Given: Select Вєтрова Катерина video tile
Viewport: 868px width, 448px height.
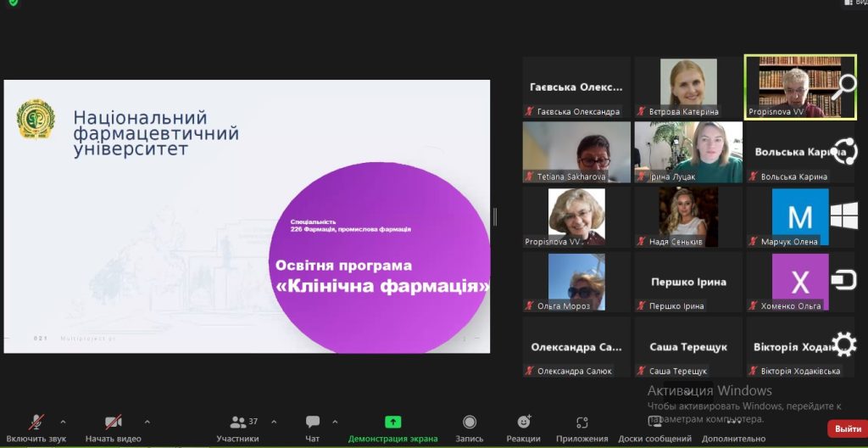Looking at the screenshot, I should pos(688,87).
